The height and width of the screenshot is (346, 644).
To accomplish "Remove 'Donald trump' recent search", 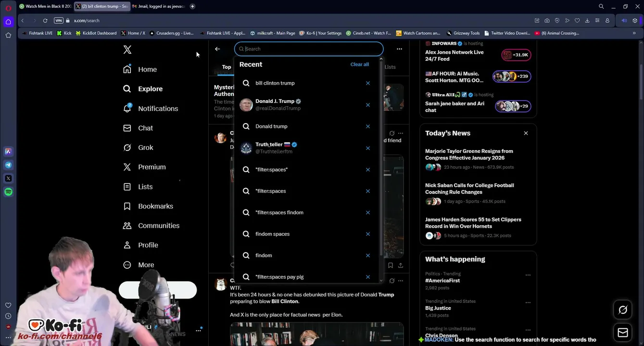I will 368,126.
